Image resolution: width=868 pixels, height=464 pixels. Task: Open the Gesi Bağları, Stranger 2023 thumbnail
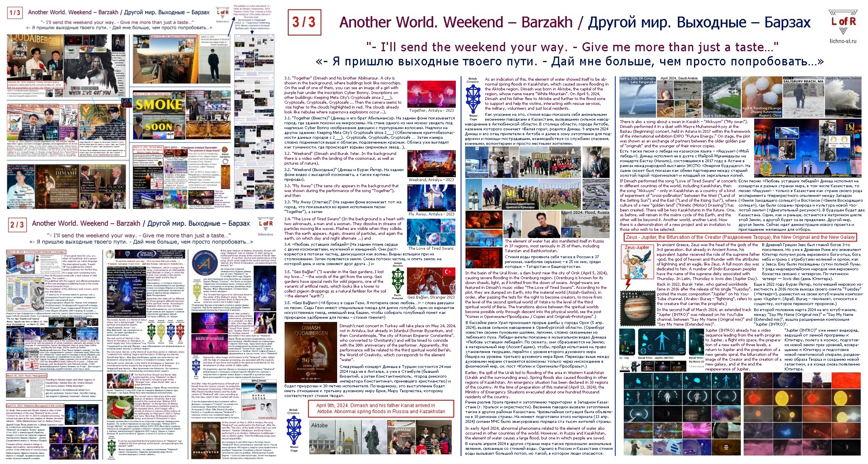431,281
